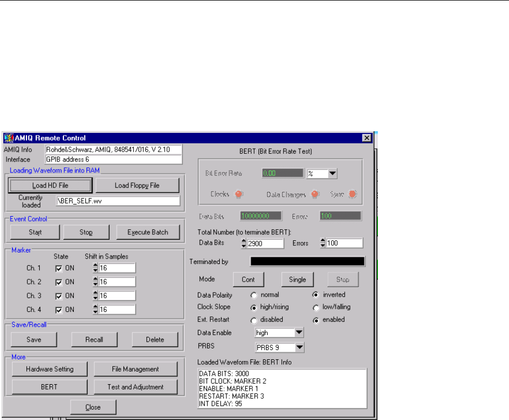Click the Errors stepper arrows
This screenshot has height=420, width=509.
pos(323,243)
